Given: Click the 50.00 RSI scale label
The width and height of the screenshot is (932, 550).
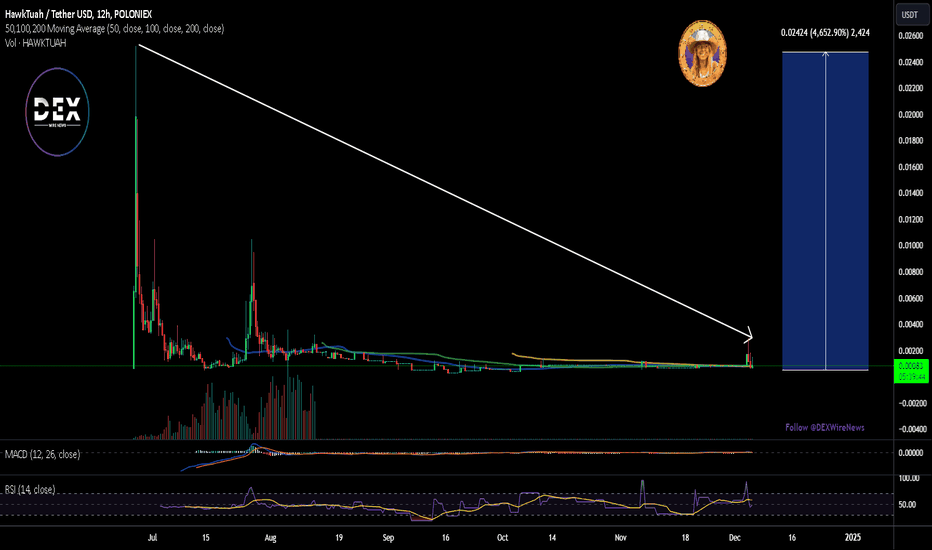Looking at the screenshot, I should 907,504.
